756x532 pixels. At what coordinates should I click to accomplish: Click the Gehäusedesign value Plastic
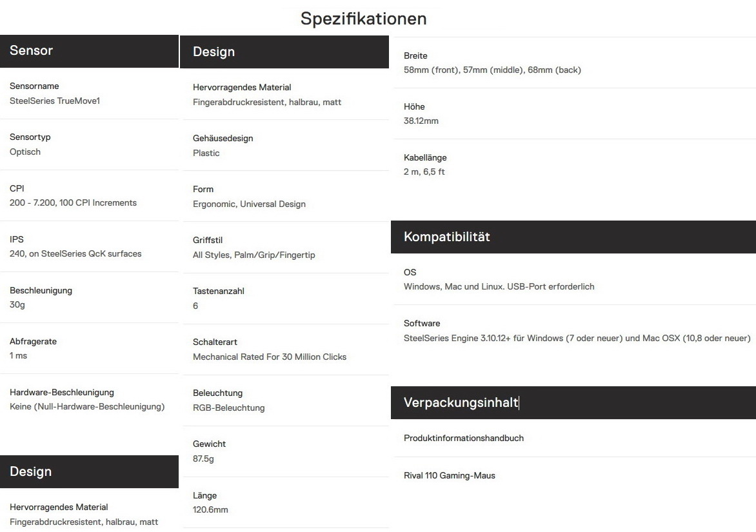coord(206,153)
